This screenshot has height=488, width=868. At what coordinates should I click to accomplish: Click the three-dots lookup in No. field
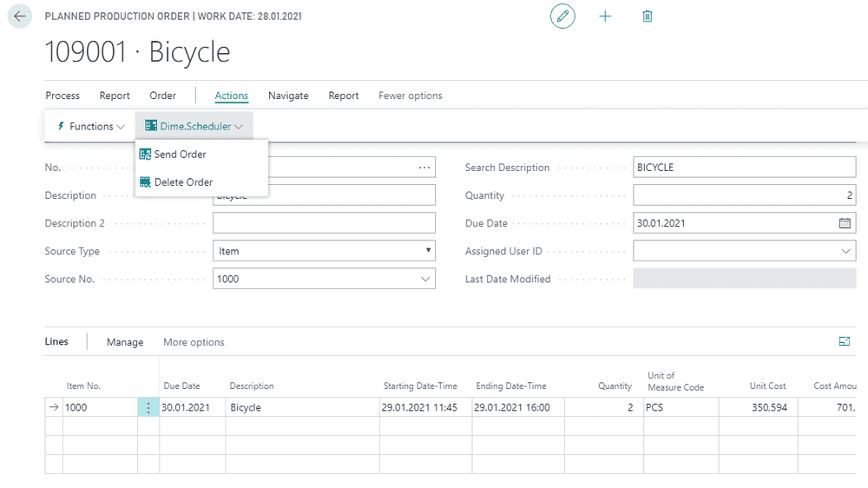tap(424, 168)
